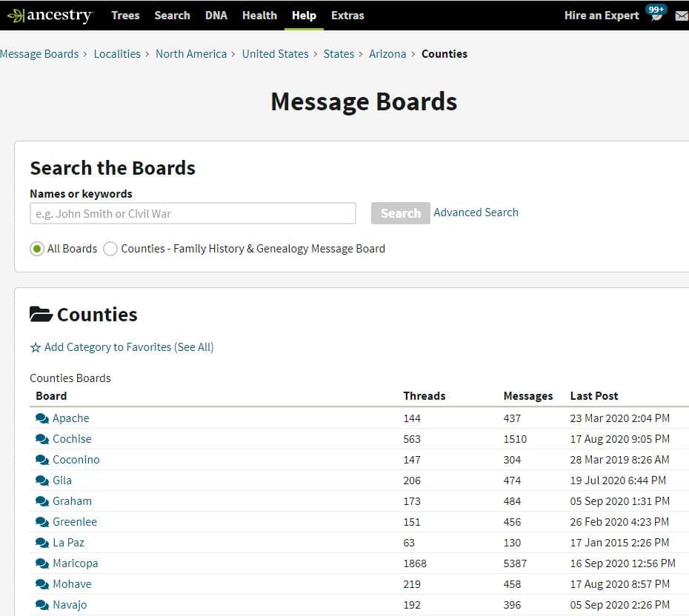Click the gray Search button
The image size is (689, 616).
(400, 213)
